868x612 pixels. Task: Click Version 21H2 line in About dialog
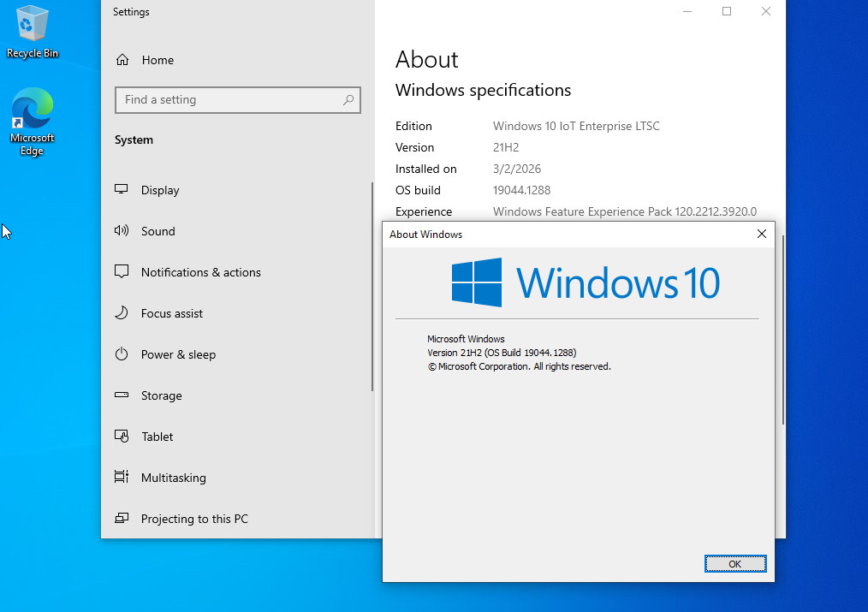pyautogui.click(x=502, y=353)
